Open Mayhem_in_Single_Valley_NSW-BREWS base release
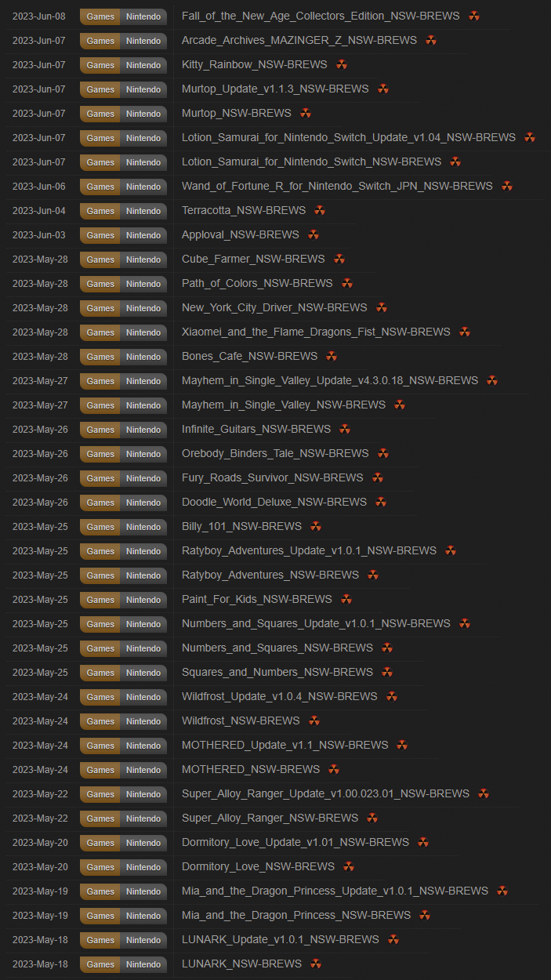This screenshot has height=980, width=551. (x=284, y=405)
